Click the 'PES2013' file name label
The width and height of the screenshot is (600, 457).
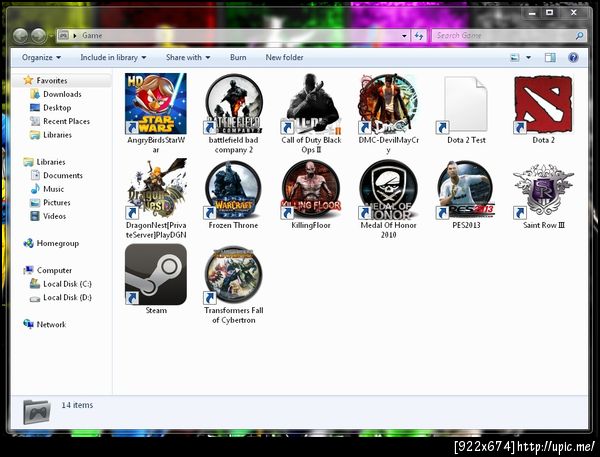tap(466, 225)
